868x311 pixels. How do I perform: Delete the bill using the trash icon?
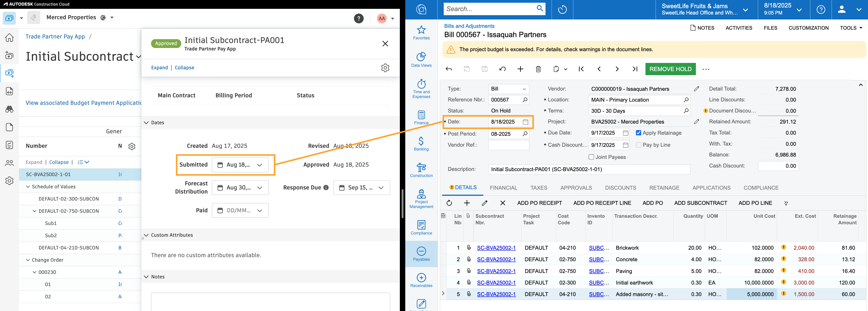(538, 69)
